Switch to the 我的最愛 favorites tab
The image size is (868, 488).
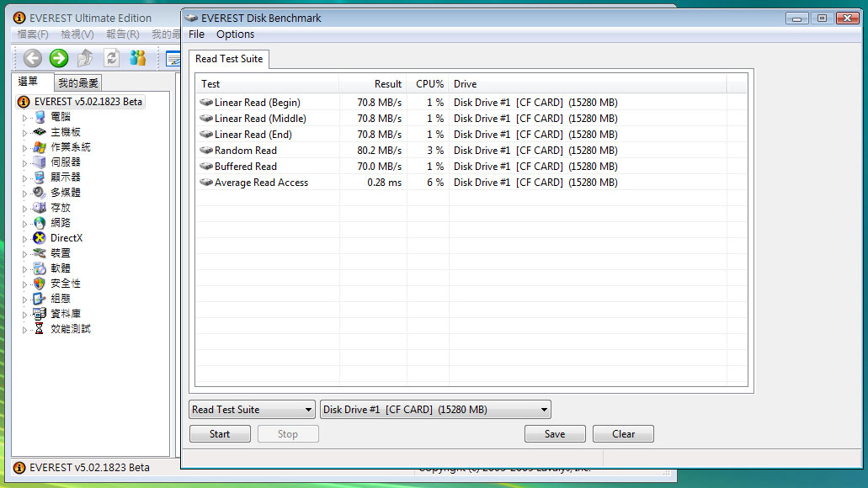coord(78,83)
